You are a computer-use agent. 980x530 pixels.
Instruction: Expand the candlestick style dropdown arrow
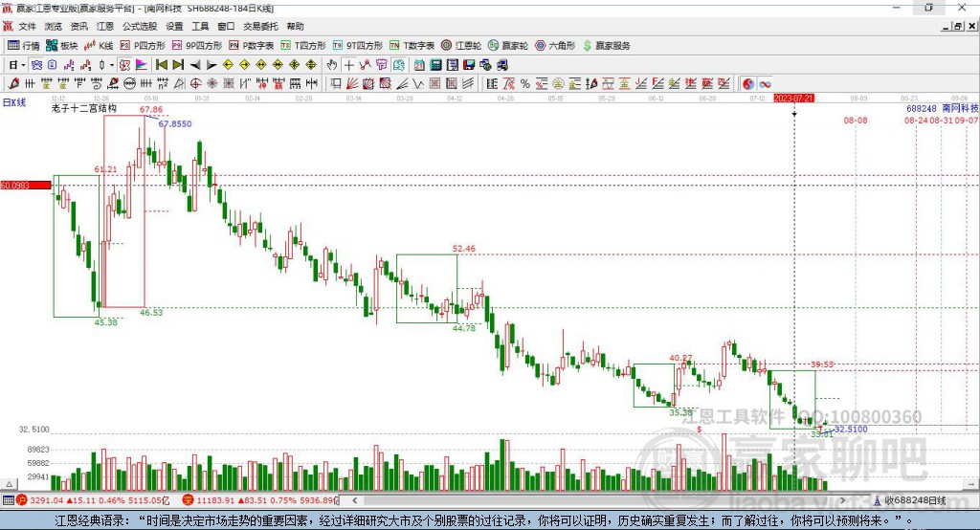[112, 65]
